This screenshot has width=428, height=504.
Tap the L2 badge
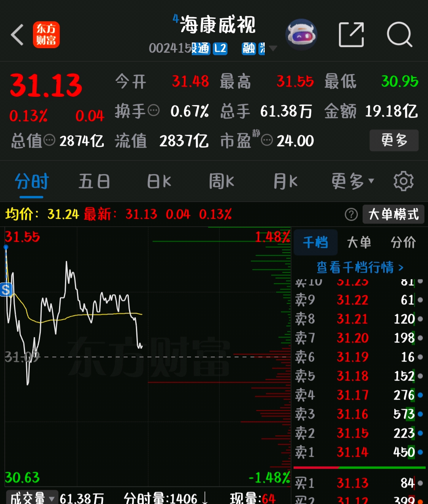pos(220,48)
